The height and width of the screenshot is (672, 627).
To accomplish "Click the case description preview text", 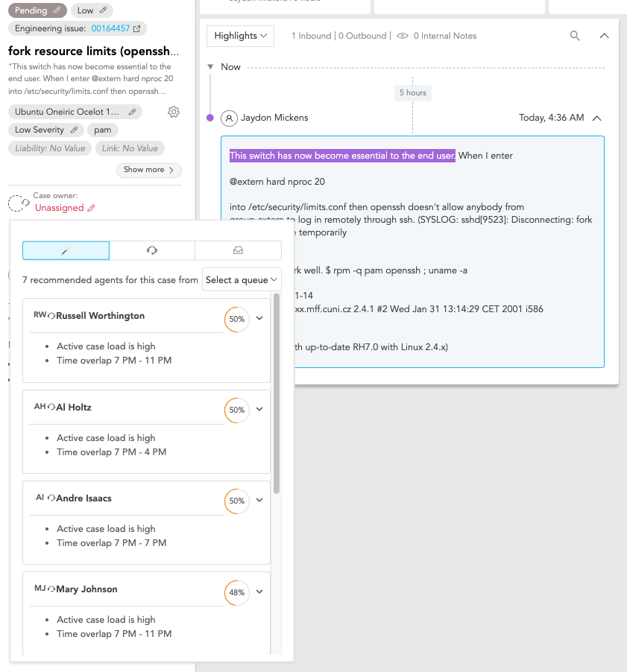I will [91, 79].
